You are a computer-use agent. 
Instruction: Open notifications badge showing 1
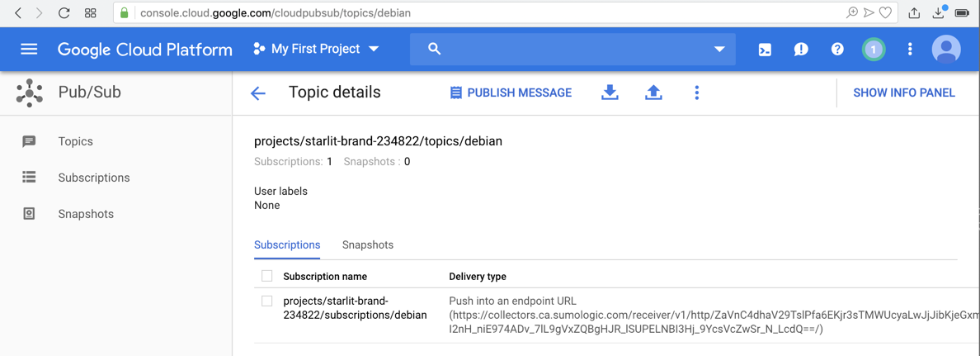click(x=874, y=50)
